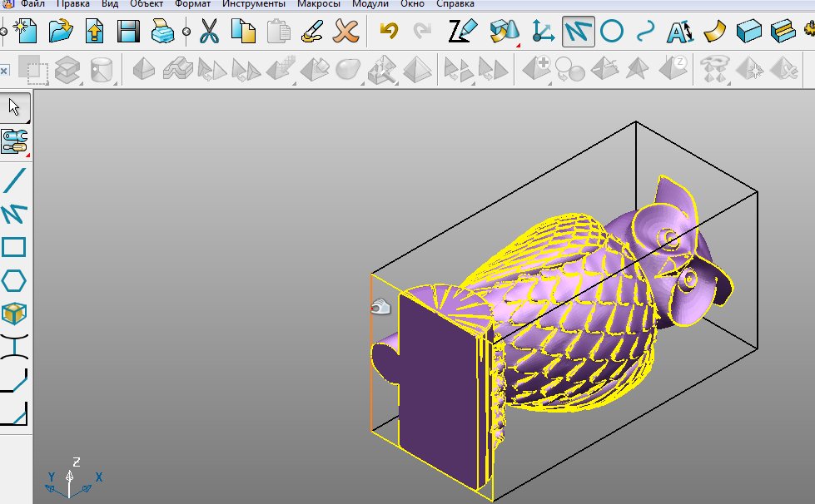This screenshot has height=504, width=815.
Task: Open the Модули menu
Action: click(370, 3)
